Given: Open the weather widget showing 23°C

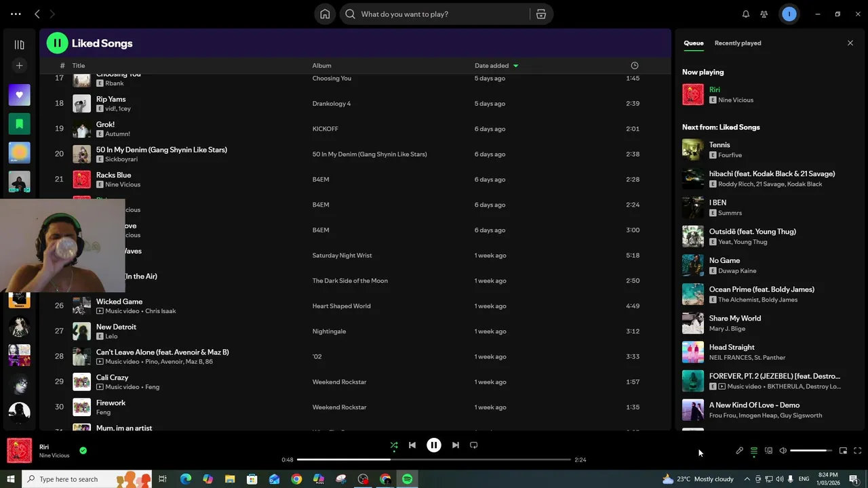Looking at the screenshot, I should 698,479.
